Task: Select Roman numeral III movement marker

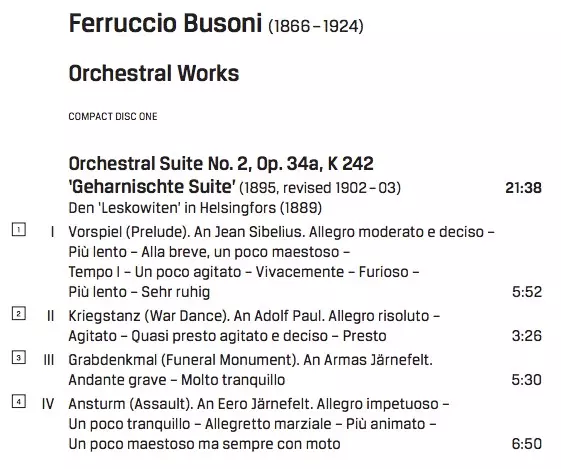Action: tap(49, 360)
